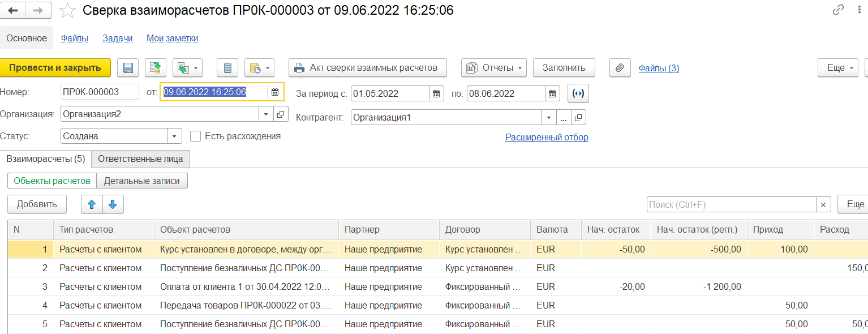The image size is (868, 334).
Task: Move row down with blue arrow
Action: tap(113, 204)
